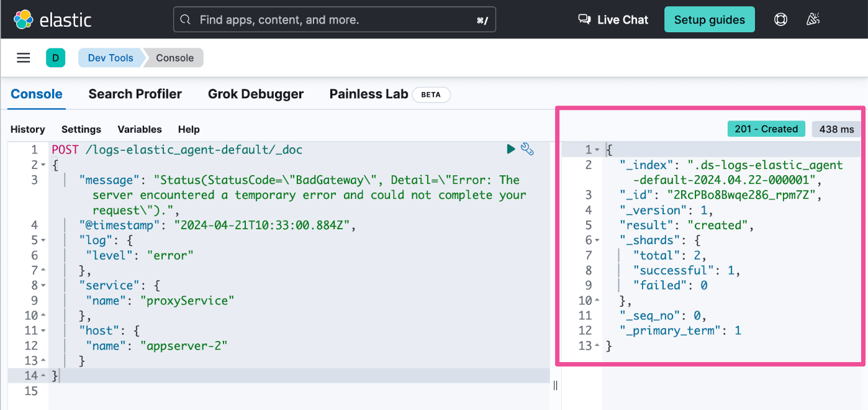Collapse "_shards" object in response
Screen dimensions: 868x410
point(597,240)
